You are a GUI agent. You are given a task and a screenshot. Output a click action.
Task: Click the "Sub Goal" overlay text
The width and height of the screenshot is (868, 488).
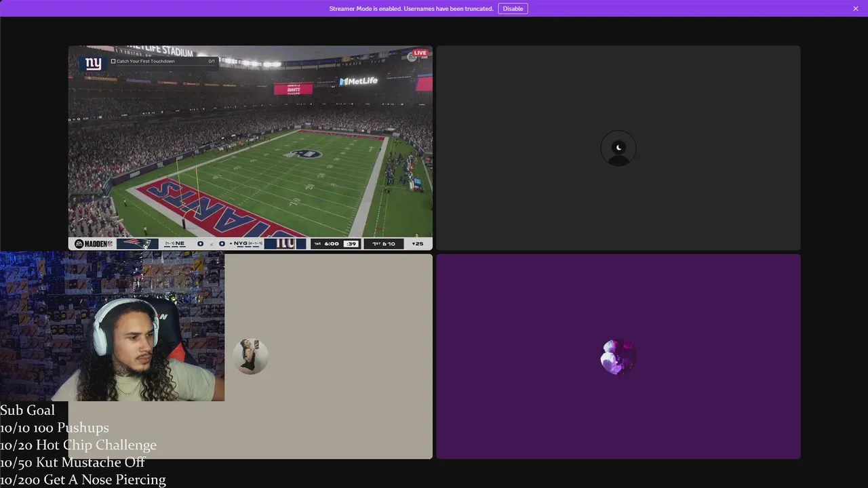tap(28, 410)
